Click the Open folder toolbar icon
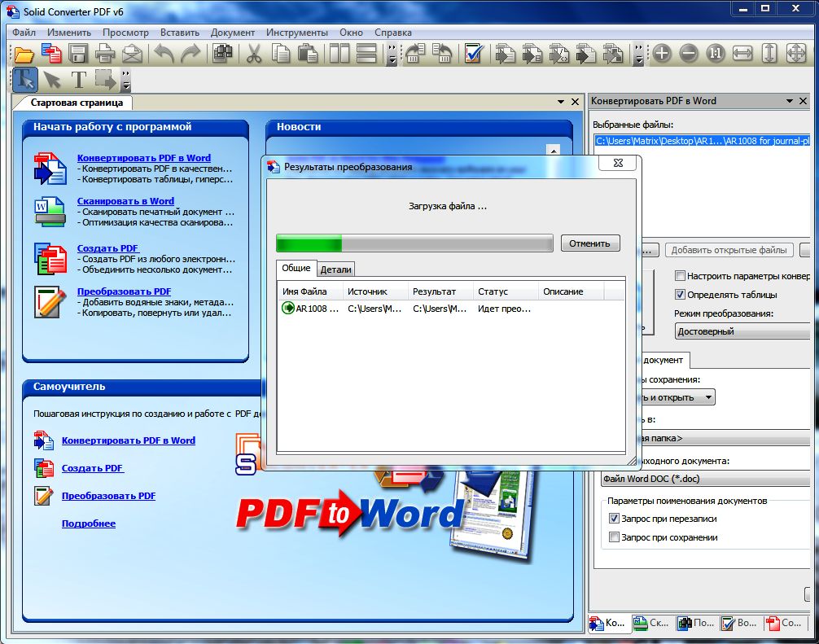Image resolution: width=819 pixels, height=644 pixels. tap(24, 55)
